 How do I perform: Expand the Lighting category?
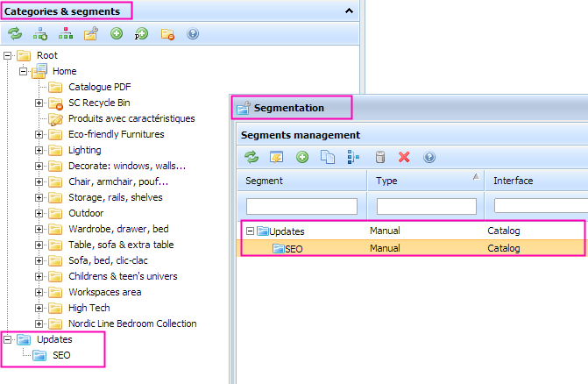click(39, 150)
